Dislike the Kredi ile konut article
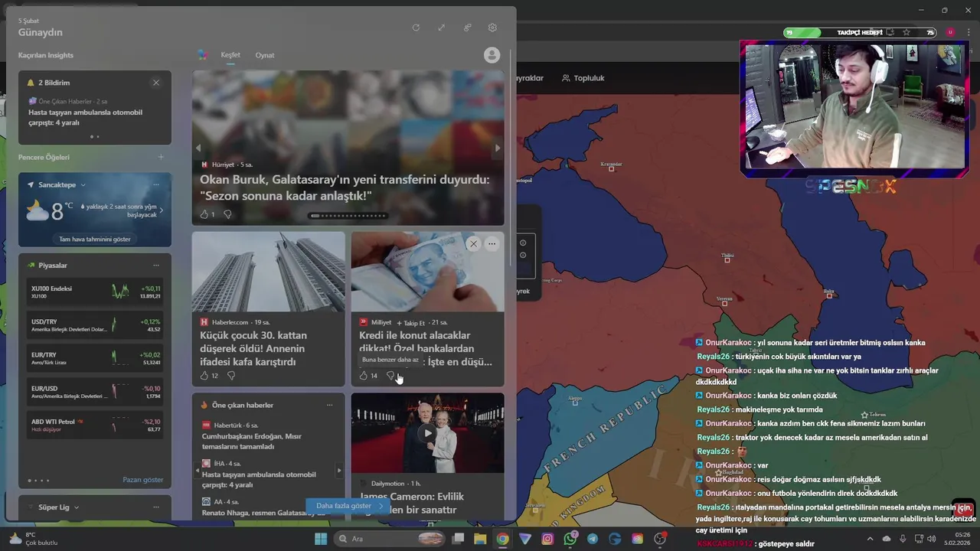The image size is (980, 551). pos(390,376)
